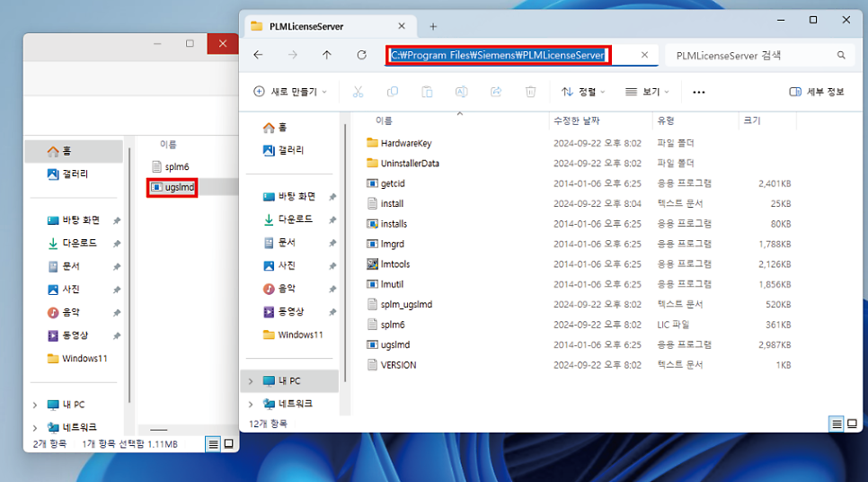The width and height of the screenshot is (868, 482).
Task: Switch to details view in left window status bar
Action: (213, 443)
